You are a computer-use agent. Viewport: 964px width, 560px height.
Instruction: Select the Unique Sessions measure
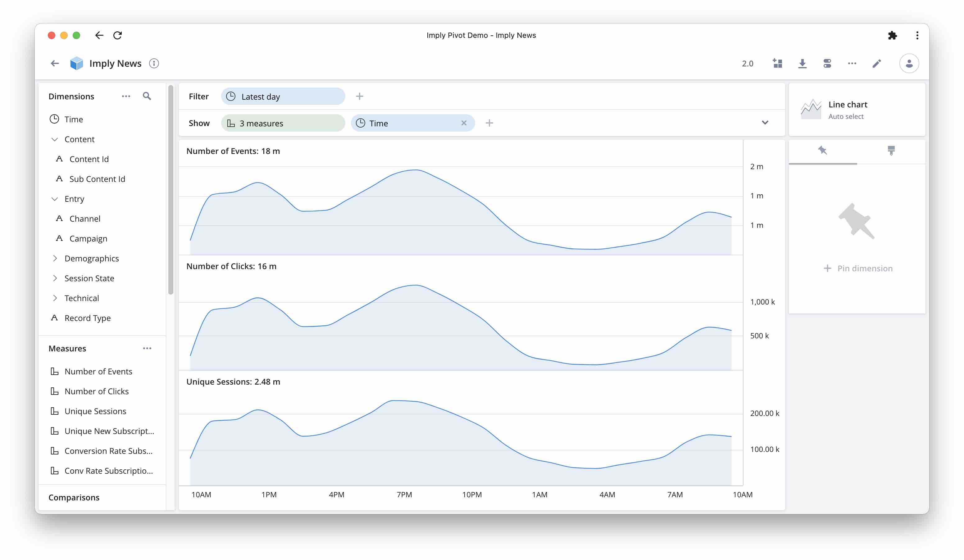[95, 411]
